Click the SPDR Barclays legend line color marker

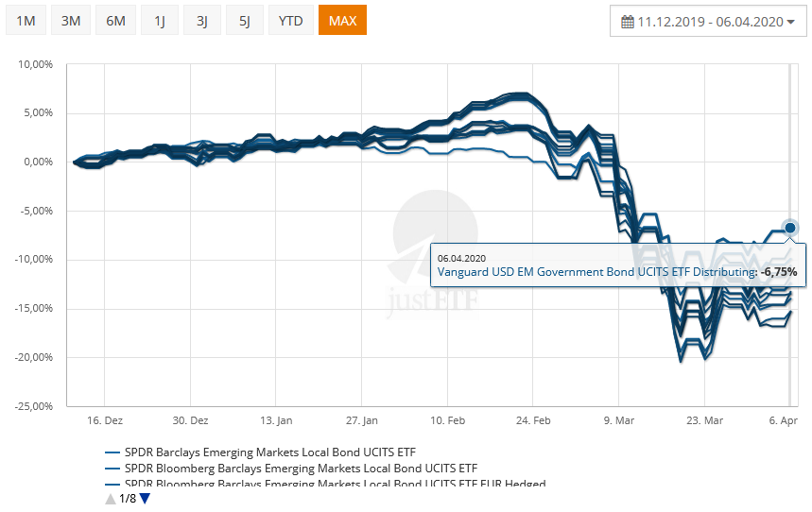[x=112, y=452]
